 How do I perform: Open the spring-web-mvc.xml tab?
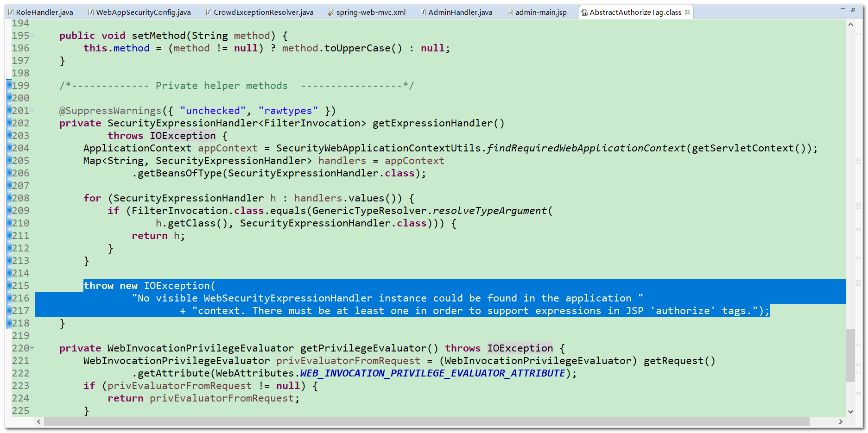point(367,12)
